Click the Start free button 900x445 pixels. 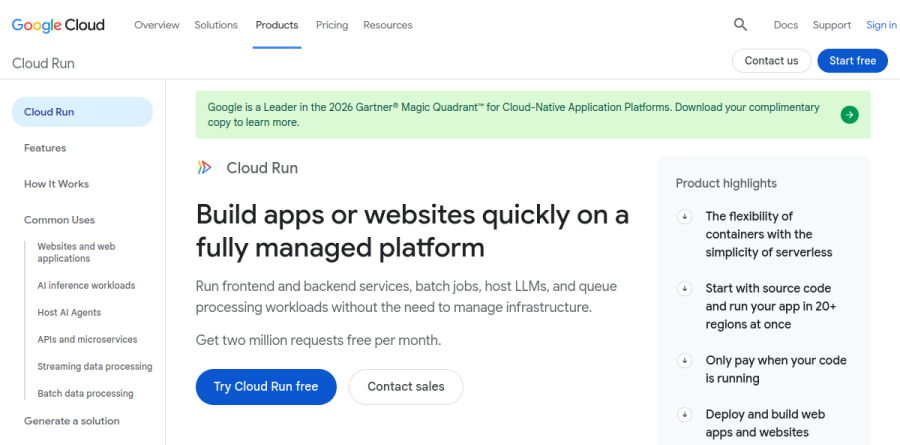[852, 61]
